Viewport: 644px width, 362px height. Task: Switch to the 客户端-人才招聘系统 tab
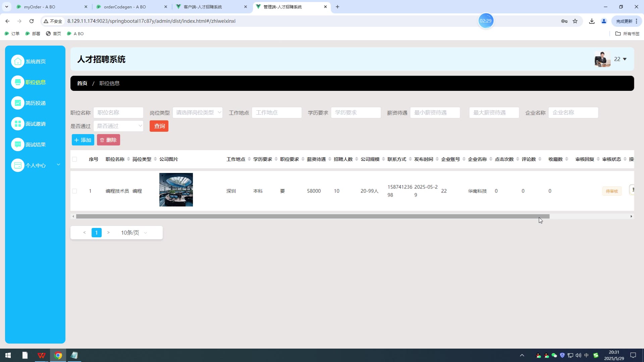pos(203,7)
